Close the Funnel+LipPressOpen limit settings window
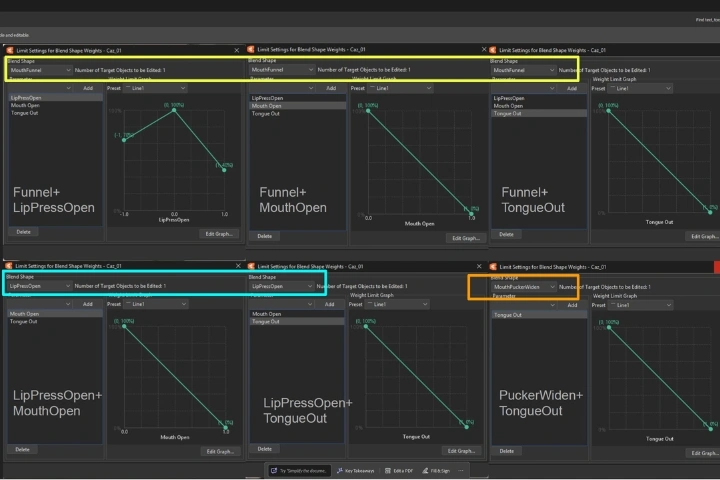This screenshot has width=720, height=480. (236, 51)
